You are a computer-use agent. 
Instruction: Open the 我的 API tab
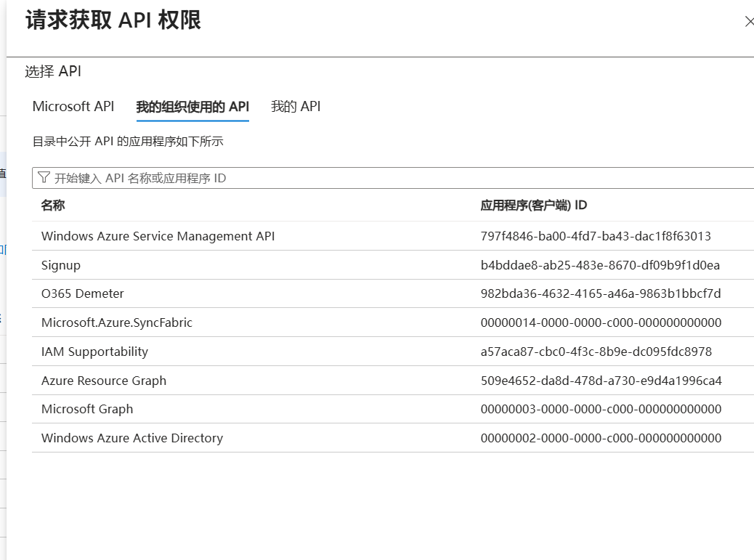click(296, 106)
